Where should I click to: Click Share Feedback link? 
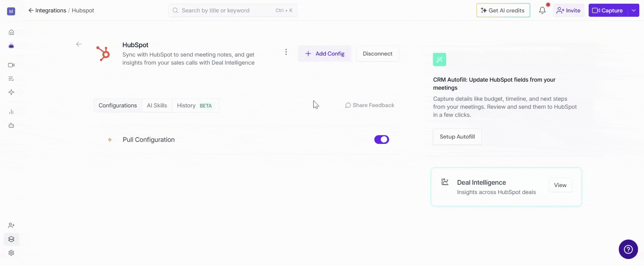[370, 105]
